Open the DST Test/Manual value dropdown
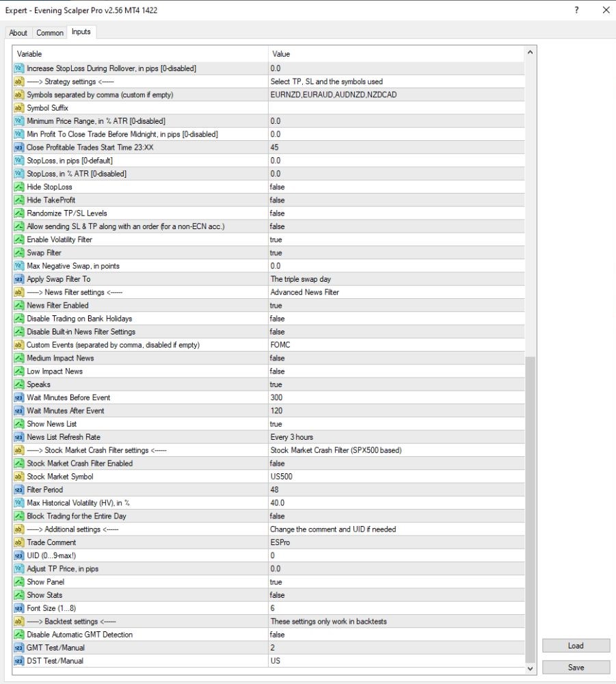The width and height of the screenshot is (616, 684). pos(397,661)
